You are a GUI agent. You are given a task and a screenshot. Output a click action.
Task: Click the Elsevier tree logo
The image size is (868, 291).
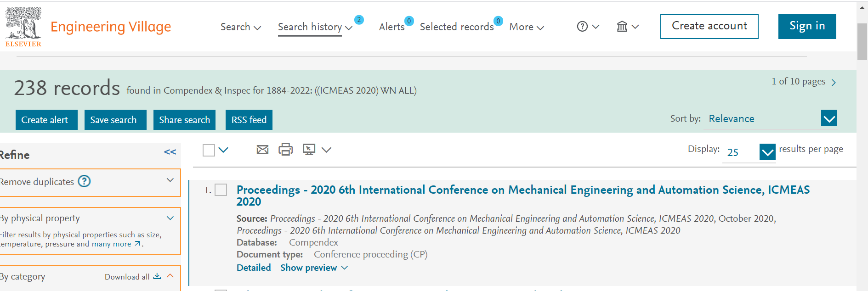click(x=23, y=27)
